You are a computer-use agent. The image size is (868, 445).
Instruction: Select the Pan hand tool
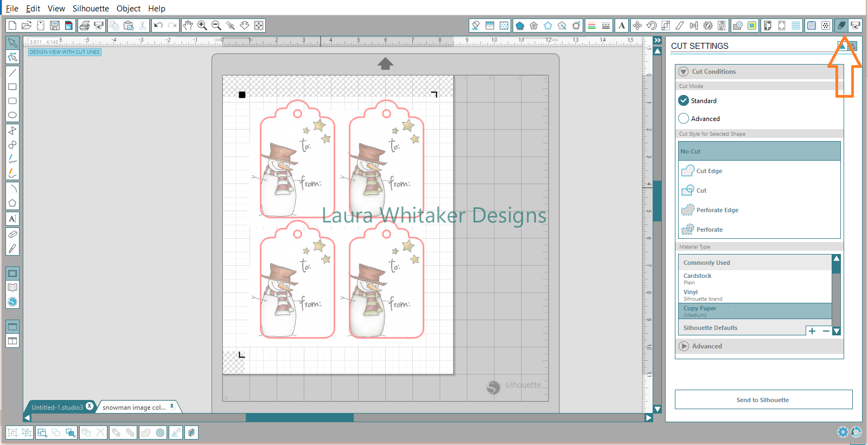(188, 26)
